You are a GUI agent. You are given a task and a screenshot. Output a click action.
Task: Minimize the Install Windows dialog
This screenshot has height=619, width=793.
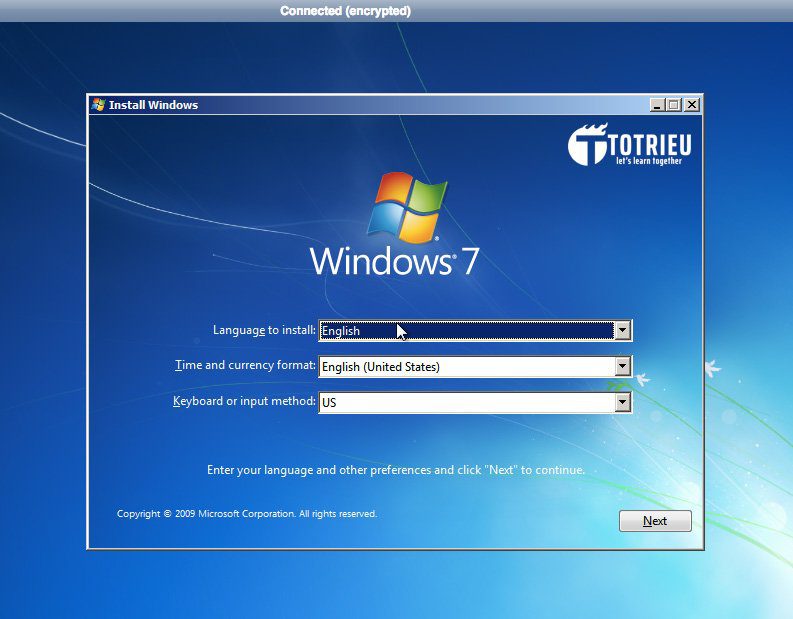pyautogui.click(x=656, y=105)
